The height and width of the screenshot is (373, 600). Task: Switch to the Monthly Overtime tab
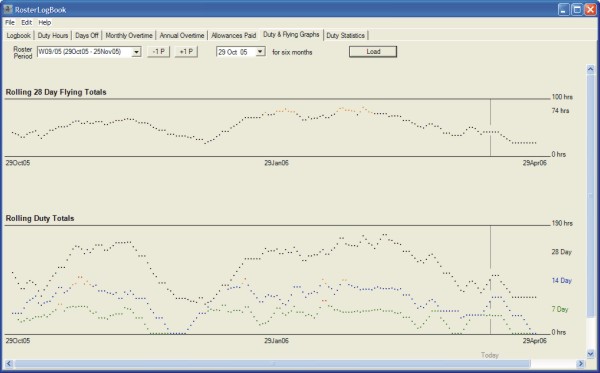click(129, 36)
